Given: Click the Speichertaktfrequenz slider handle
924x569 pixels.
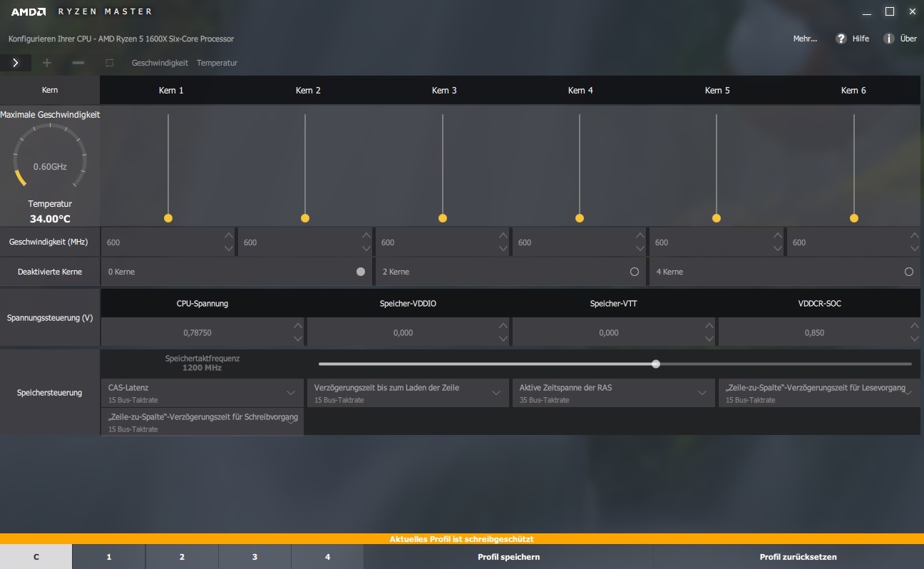Looking at the screenshot, I should click(656, 364).
